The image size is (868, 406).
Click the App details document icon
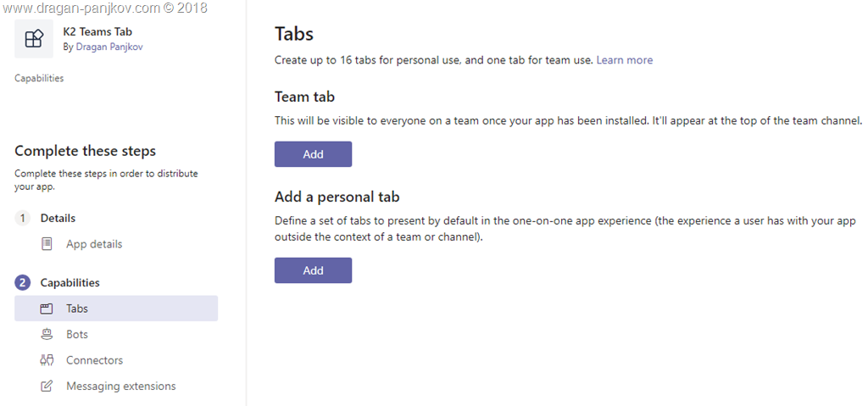click(x=47, y=244)
